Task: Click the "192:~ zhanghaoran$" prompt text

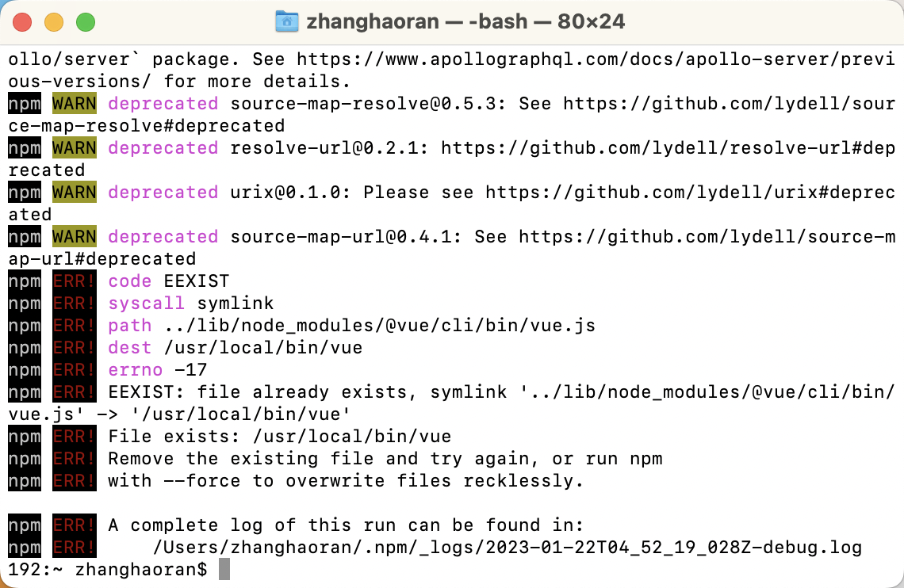Action: [108, 570]
